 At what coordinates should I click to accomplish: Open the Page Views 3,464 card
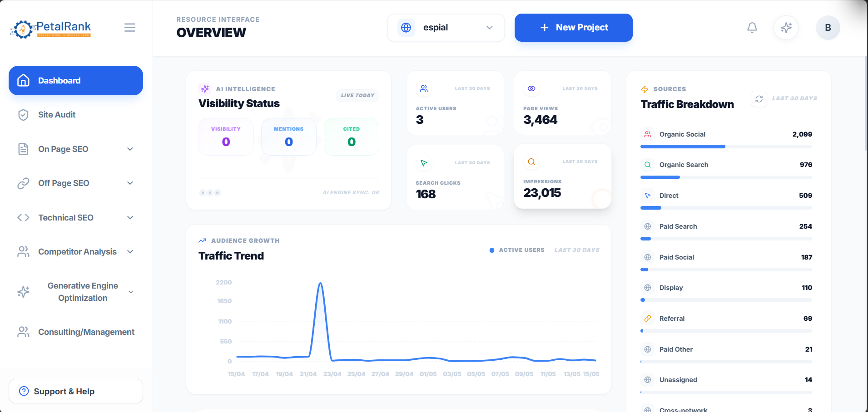pyautogui.click(x=563, y=103)
